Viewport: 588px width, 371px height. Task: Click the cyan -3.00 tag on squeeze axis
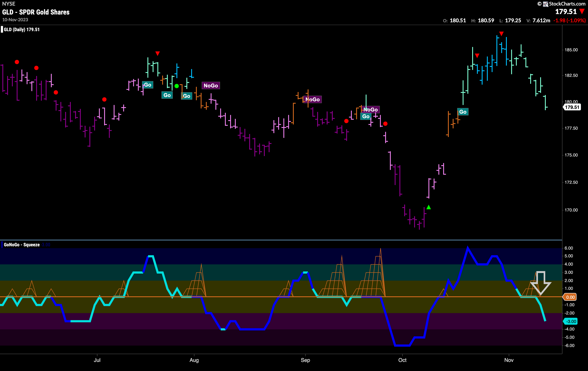click(570, 321)
